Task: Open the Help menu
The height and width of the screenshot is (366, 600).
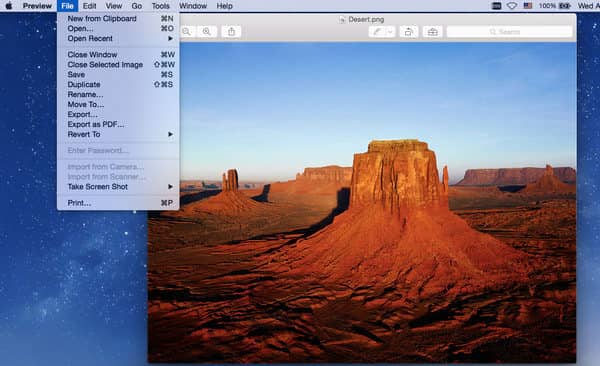Action: [225, 6]
